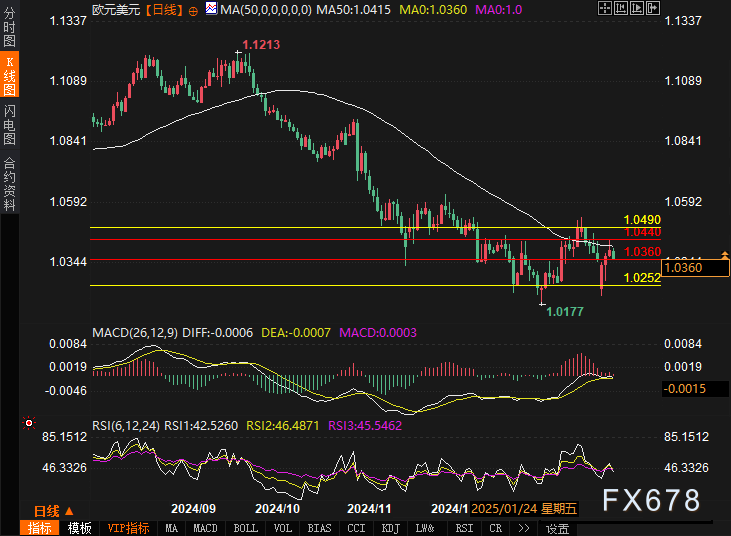Select the 指标 bottom tab
This screenshot has width=731, height=536.
click(40, 528)
